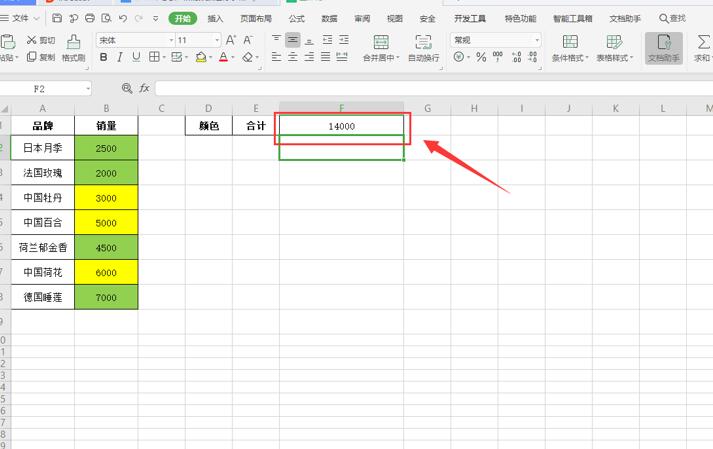713x449 pixels.
Task: Click the Paste clipboard icon
Action: [8, 42]
